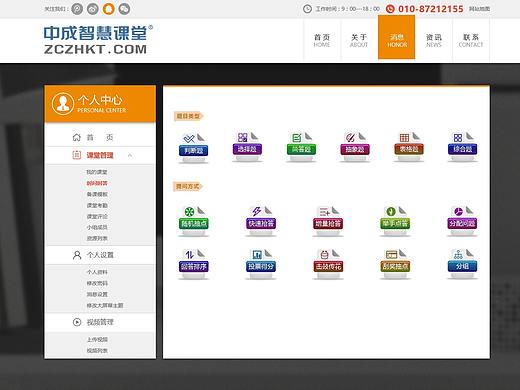Viewport: 520px width, 390px height.
Task: Click the red phone icon beside 010-87212155
Action: 390,9
